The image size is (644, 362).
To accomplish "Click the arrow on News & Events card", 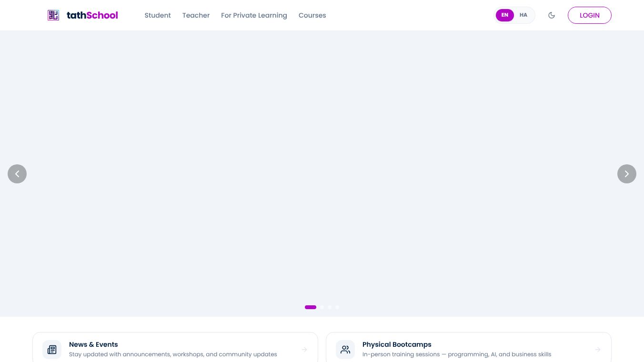I will point(304,350).
